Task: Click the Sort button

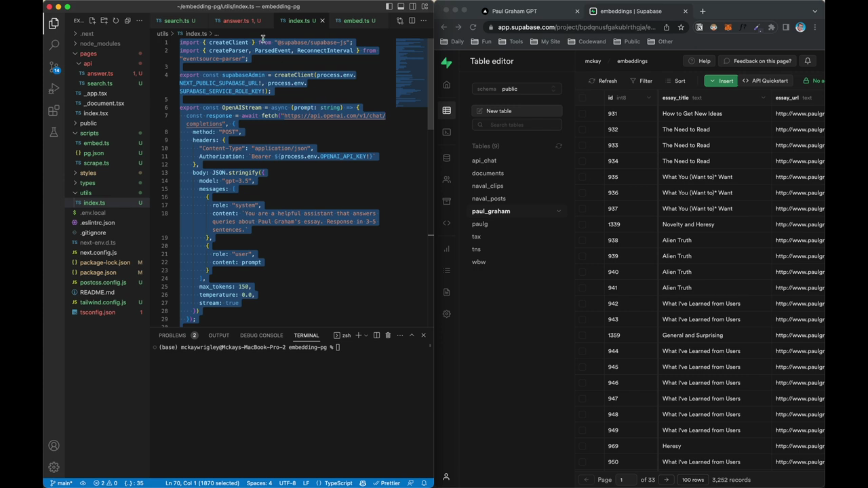Action: click(675, 81)
